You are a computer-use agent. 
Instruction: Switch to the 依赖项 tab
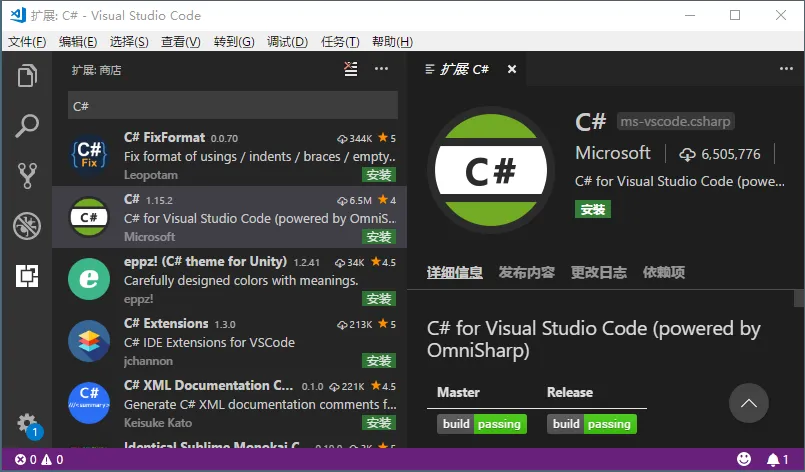click(x=664, y=272)
